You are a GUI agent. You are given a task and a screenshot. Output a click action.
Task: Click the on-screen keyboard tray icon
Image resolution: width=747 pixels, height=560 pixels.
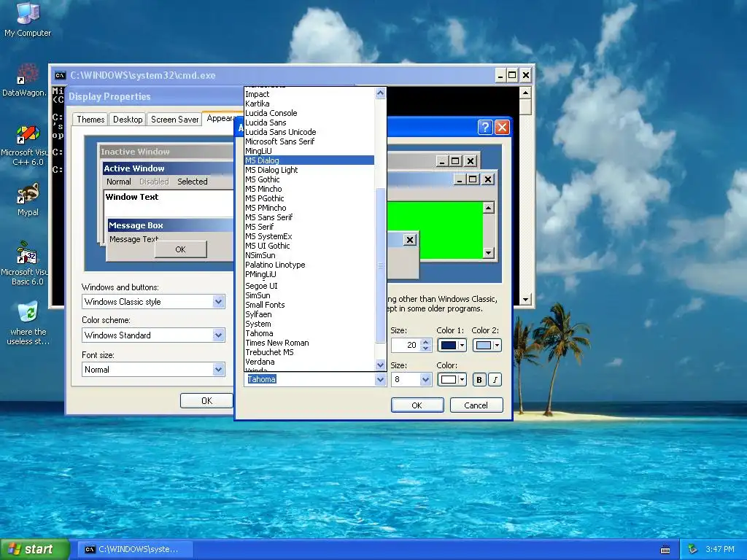coord(665,550)
